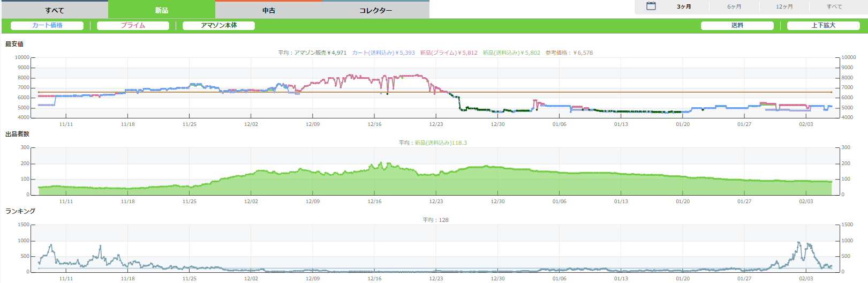Toggle the 送料 shipping button
The image size is (868, 283).
[737, 26]
